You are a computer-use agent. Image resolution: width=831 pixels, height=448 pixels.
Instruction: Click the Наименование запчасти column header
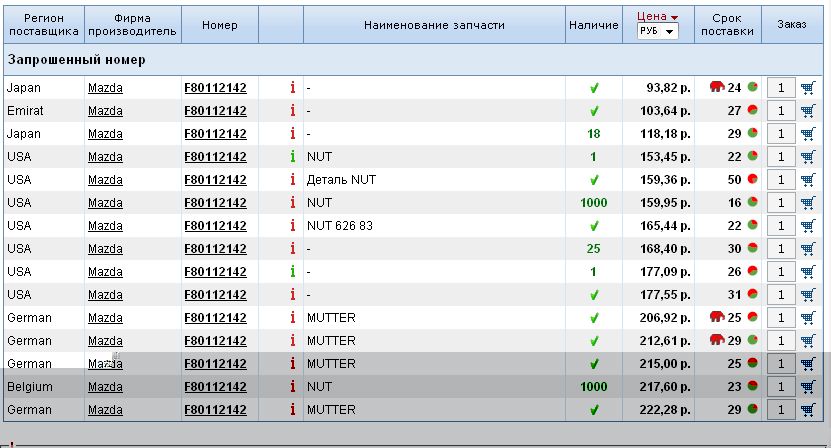(434, 25)
